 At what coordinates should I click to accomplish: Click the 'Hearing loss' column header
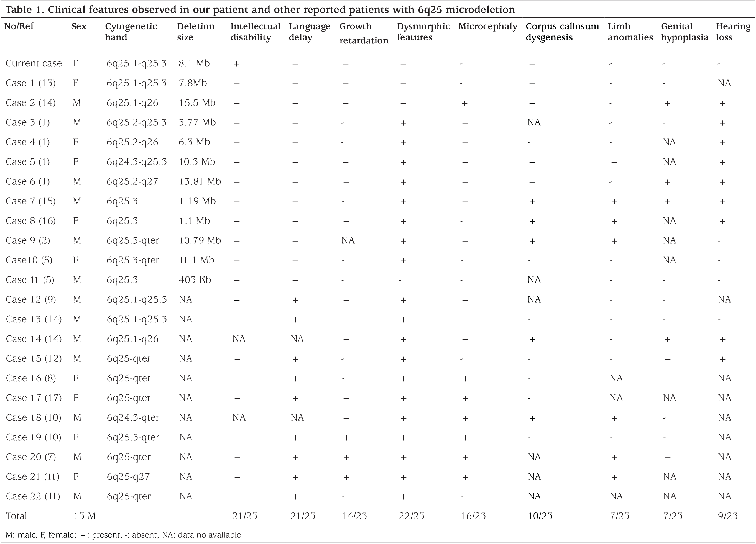point(733,32)
